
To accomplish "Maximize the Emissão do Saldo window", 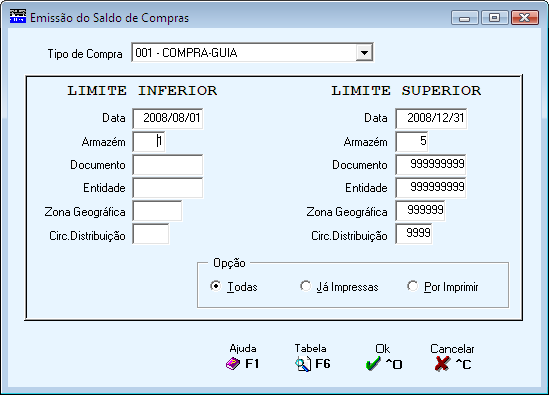I will click(x=494, y=18).
